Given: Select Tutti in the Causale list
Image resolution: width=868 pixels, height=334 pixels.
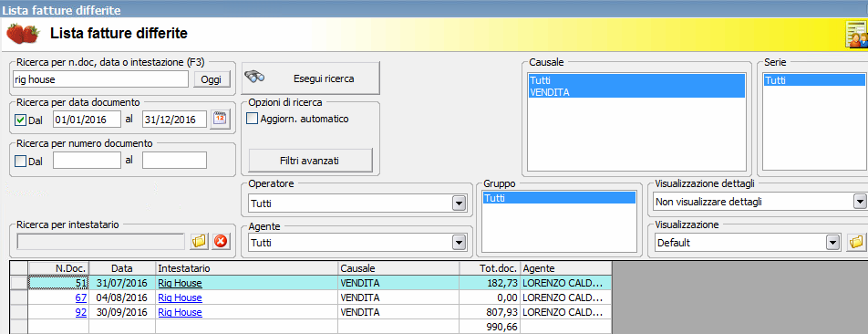Looking at the screenshot, I should (x=636, y=80).
